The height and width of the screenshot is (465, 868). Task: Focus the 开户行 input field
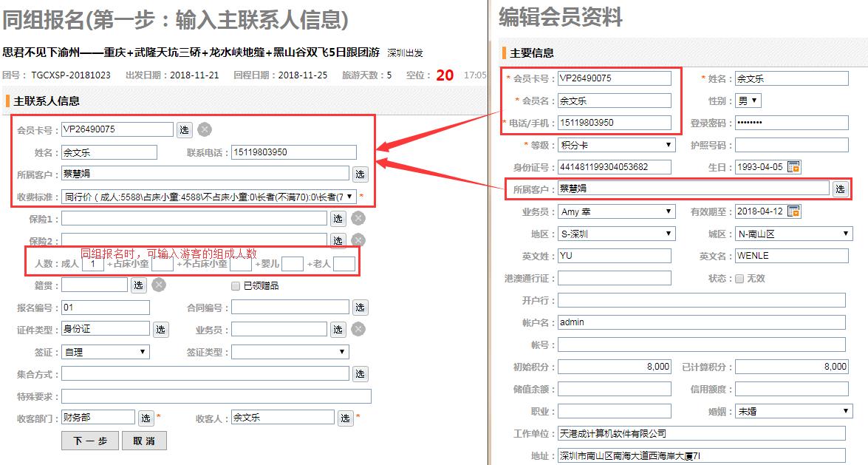pyautogui.click(x=701, y=300)
